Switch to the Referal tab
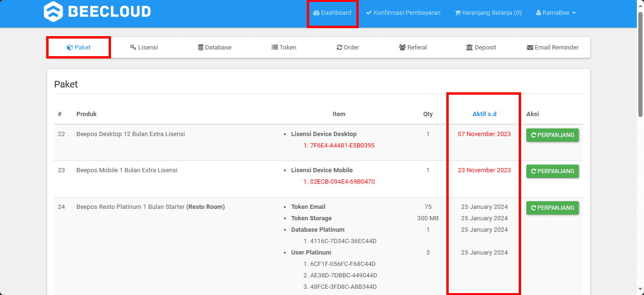644x295 pixels. [413, 48]
